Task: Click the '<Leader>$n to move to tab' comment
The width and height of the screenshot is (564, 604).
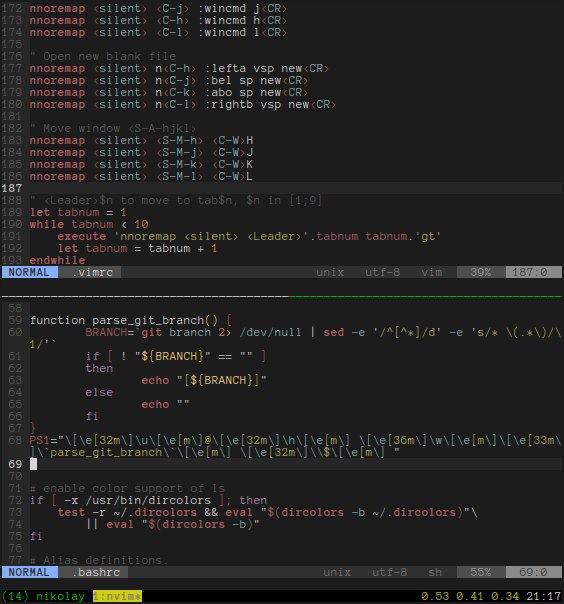Action: 176,200
